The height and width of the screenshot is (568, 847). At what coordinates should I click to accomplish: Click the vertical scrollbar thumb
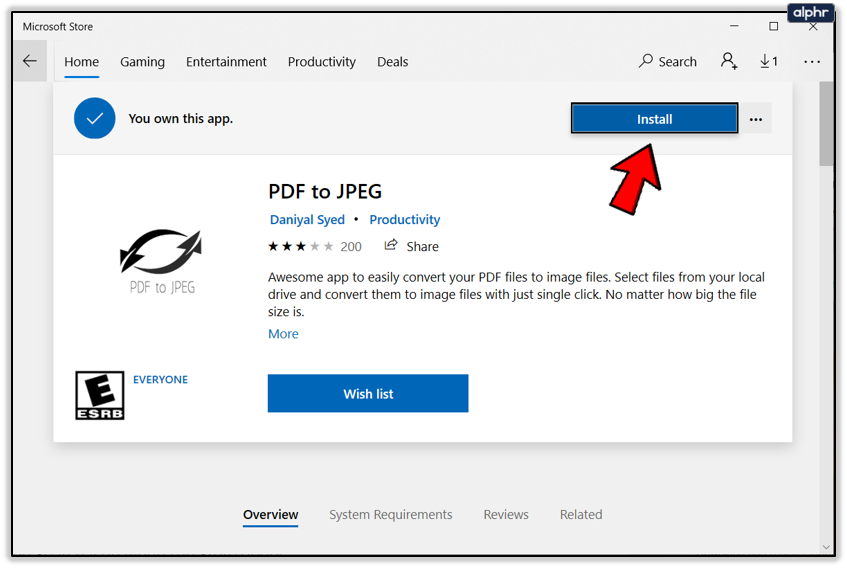tap(826, 124)
